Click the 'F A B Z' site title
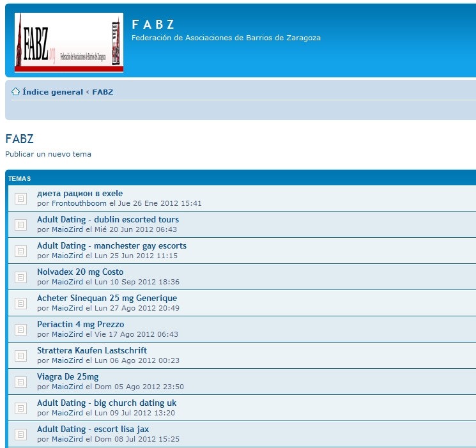The width and height of the screenshot is (476, 448). [x=153, y=24]
